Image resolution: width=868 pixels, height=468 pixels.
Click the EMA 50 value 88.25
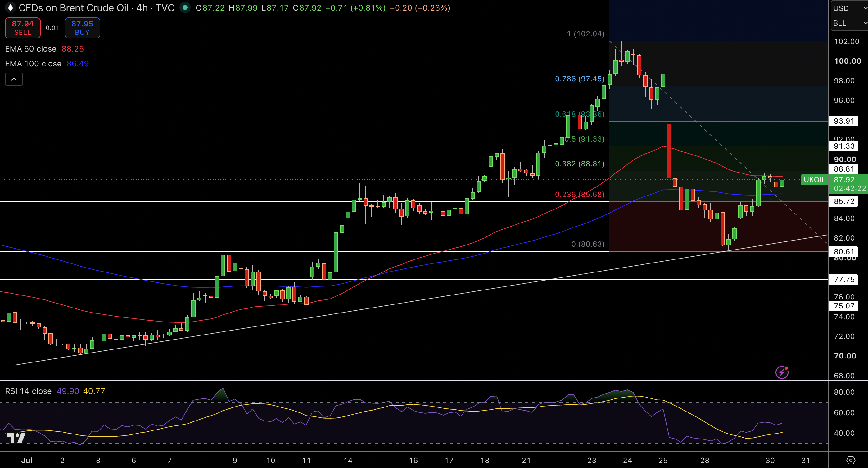click(72, 49)
